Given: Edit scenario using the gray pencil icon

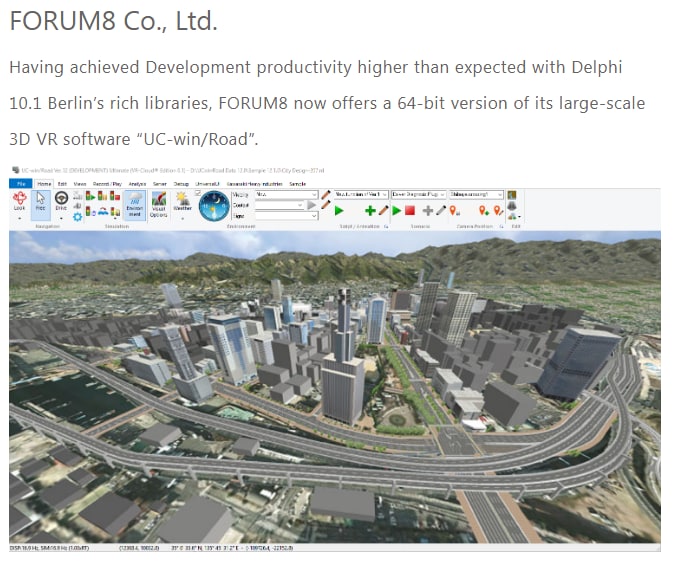Looking at the screenshot, I should tap(441, 211).
